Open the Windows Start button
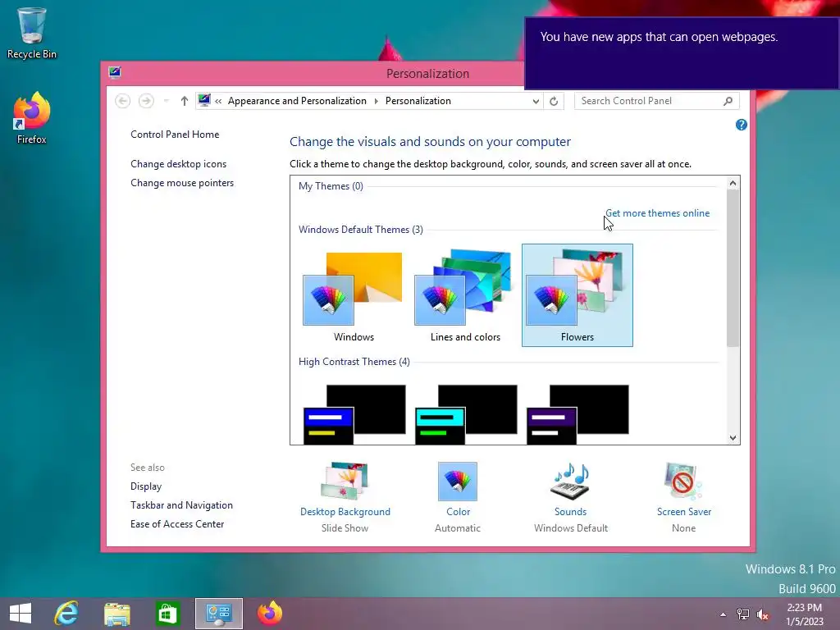The image size is (840, 630). 21,614
